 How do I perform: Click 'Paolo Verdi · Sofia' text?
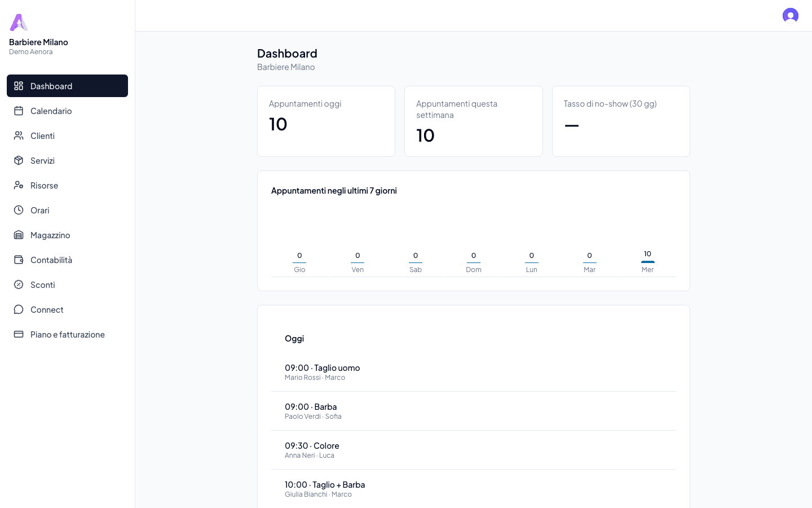(313, 417)
